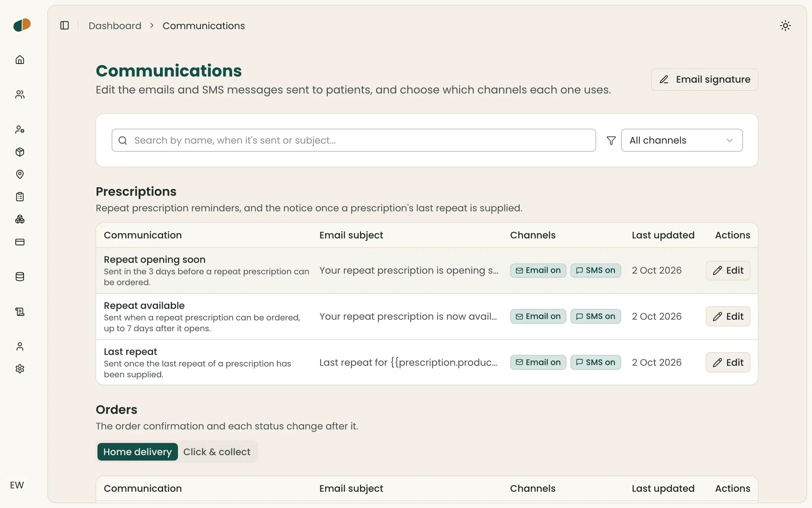Open the database cylinder icon in sidebar
Viewport: 812px width, 508px height.
pos(20,277)
